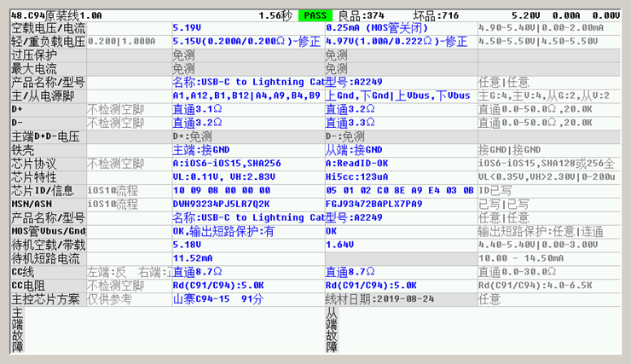Click the USB-C to Lightning cable name

coord(247,83)
